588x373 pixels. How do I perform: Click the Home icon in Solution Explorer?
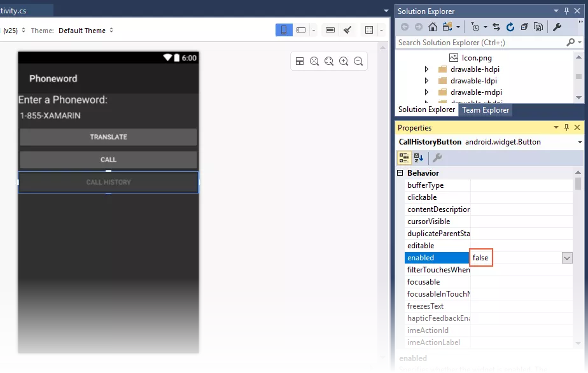432,27
